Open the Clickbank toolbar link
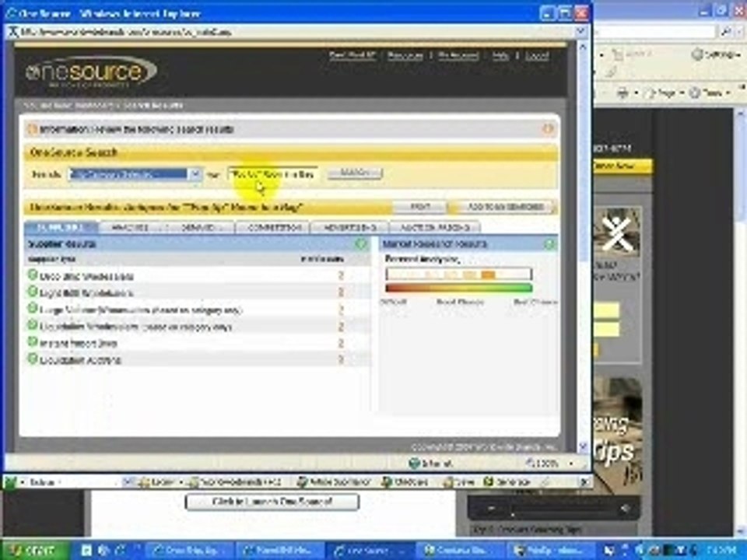The image size is (747, 560). (x=405, y=482)
